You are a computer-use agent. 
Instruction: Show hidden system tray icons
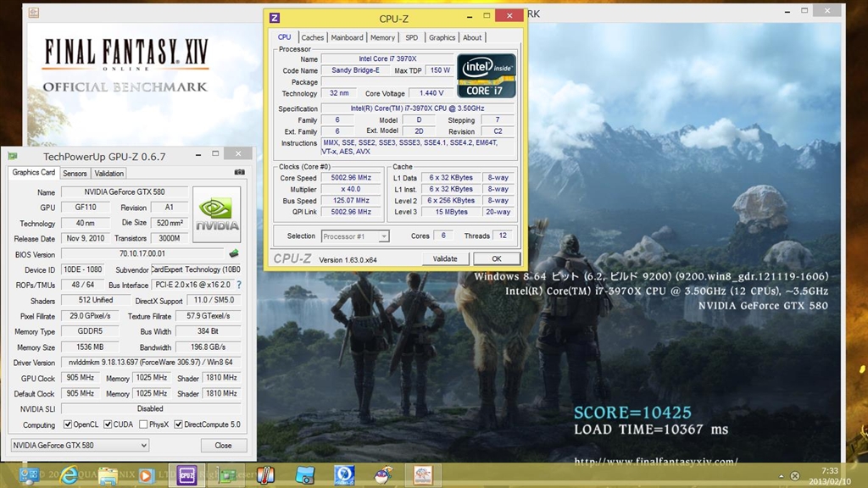781,476
